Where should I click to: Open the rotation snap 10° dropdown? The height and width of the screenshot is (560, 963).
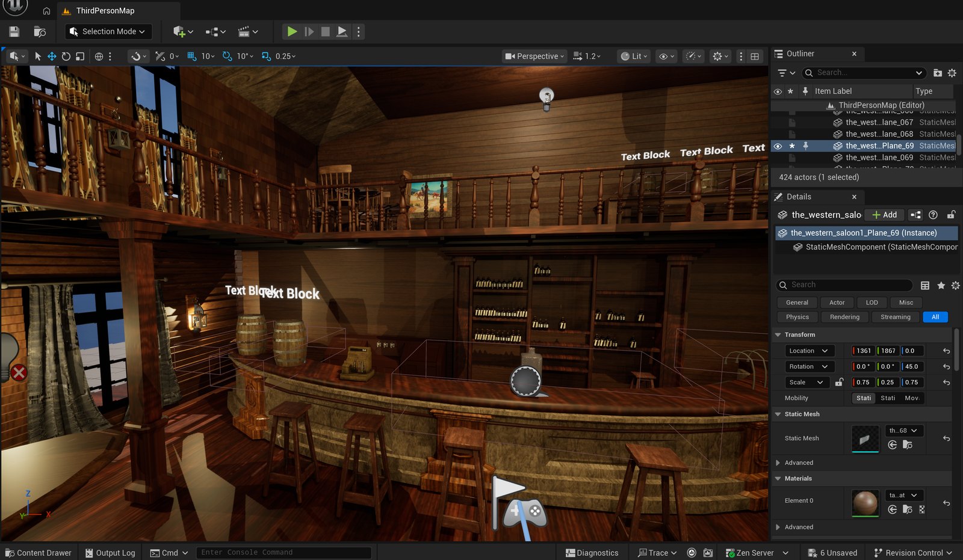pyautogui.click(x=244, y=56)
